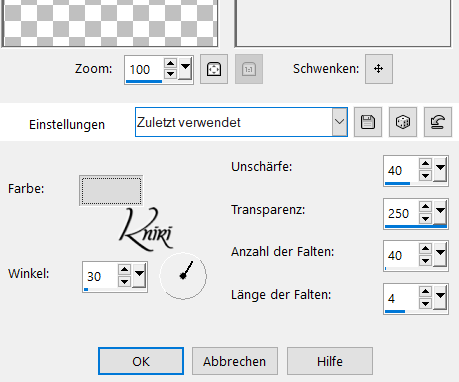459x382 pixels.
Task: Click the Farbe color swatch
Action: coord(111,191)
